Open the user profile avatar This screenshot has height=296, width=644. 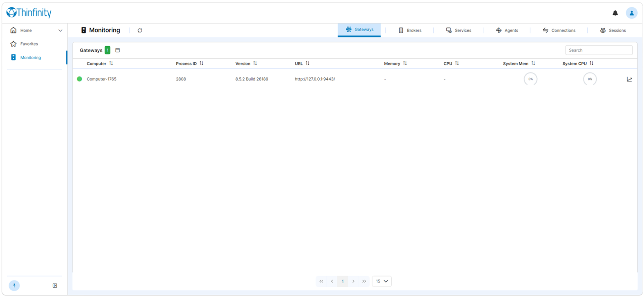click(x=632, y=13)
